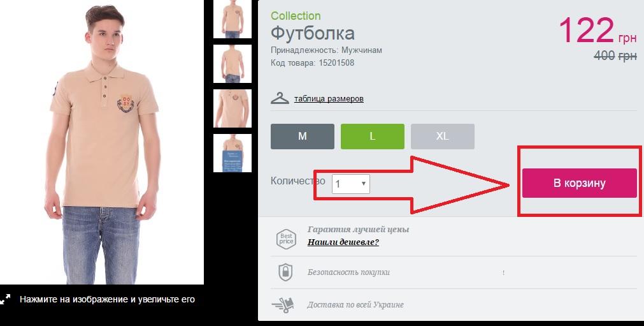Enlarge the main polo shirt photo
Screen dimensions: 644x326
pyautogui.click(x=102, y=142)
